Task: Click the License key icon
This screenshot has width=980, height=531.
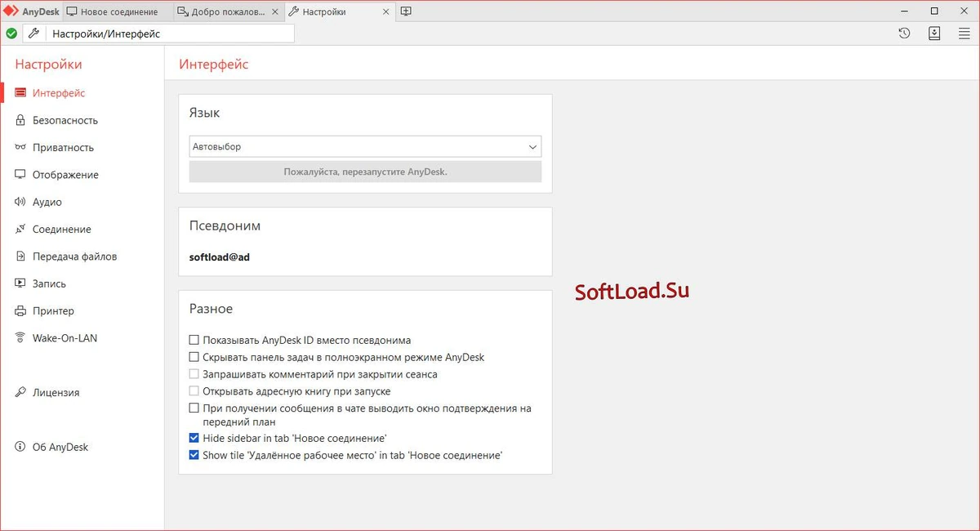Action: pyautogui.click(x=20, y=393)
